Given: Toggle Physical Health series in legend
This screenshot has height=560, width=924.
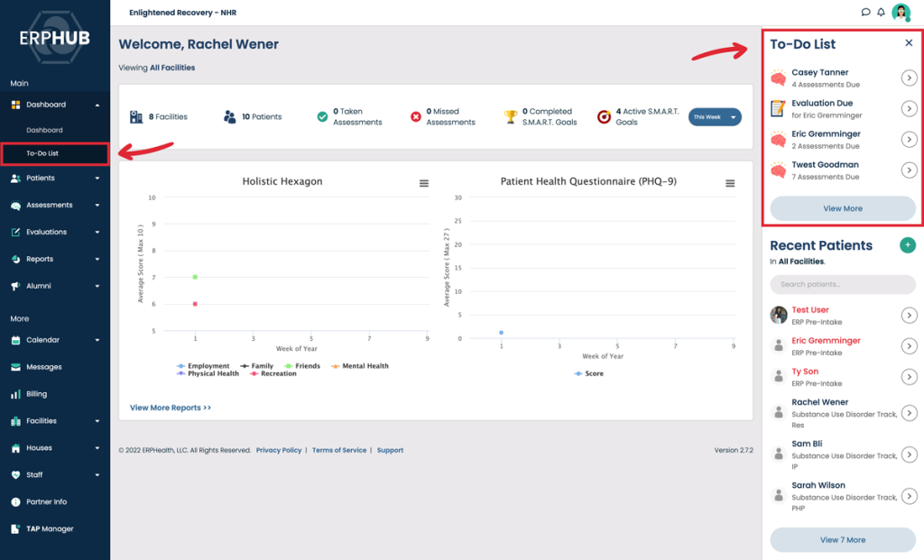Looking at the screenshot, I should pyautogui.click(x=208, y=373).
